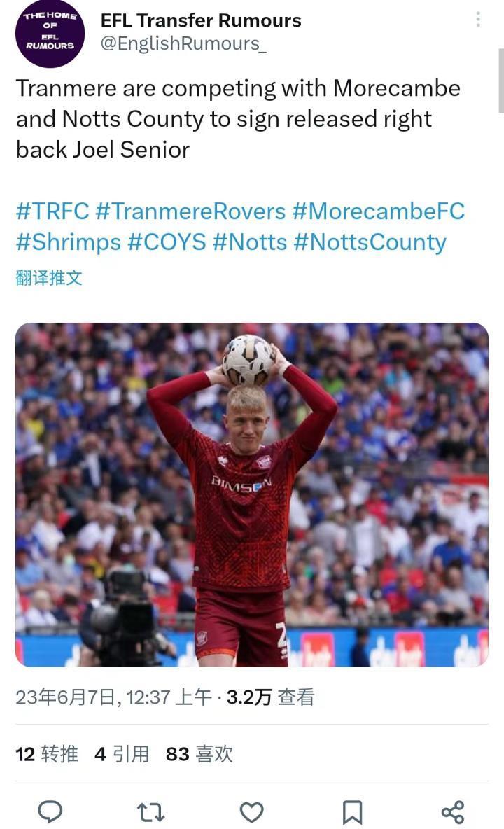Click the vertical scrollbar at right edge
The image size is (504, 829).
500,81
